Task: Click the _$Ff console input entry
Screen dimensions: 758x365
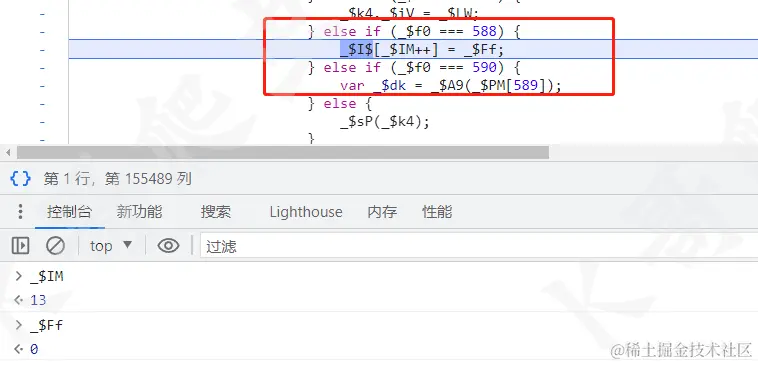Action: click(x=46, y=325)
